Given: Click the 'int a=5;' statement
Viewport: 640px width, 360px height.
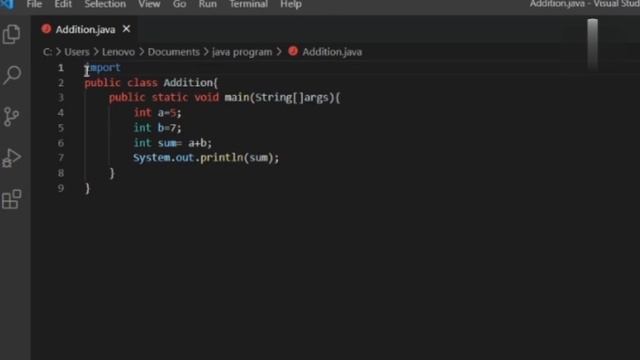Looking at the screenshot, I should click(x=157, y=113).
